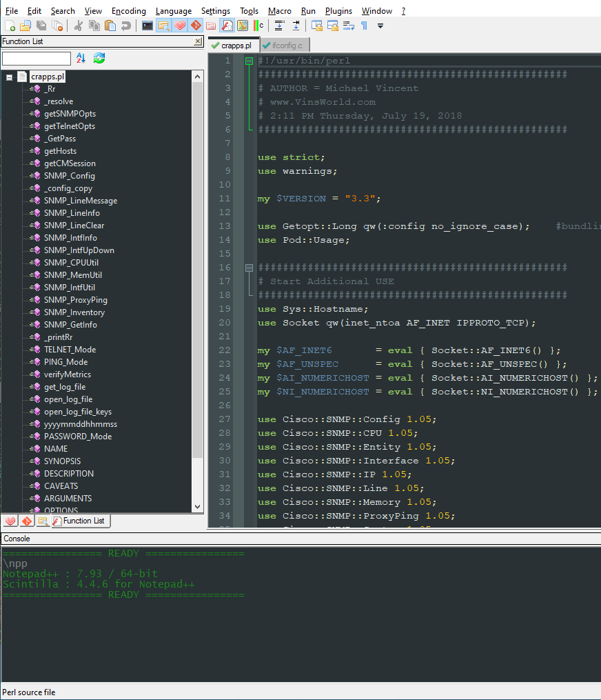This screenshot has width=601, height=700.
Task: Collapse the fold marker at line 1
Action: [x=249, y=61]
